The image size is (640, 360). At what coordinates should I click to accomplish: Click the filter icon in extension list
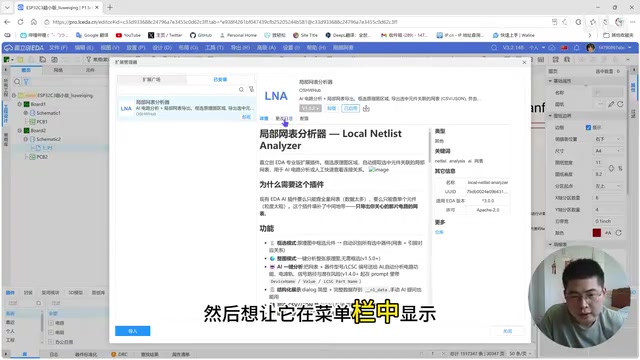251,89
